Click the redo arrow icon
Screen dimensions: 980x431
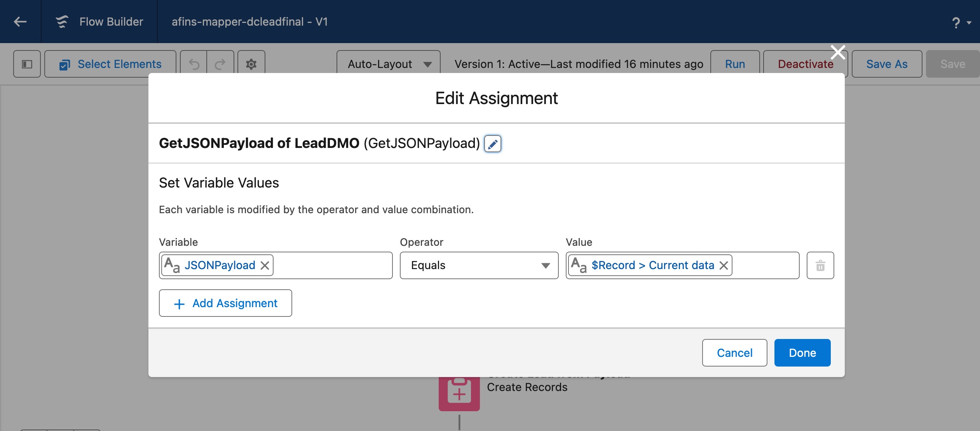[x=220, y=64]
